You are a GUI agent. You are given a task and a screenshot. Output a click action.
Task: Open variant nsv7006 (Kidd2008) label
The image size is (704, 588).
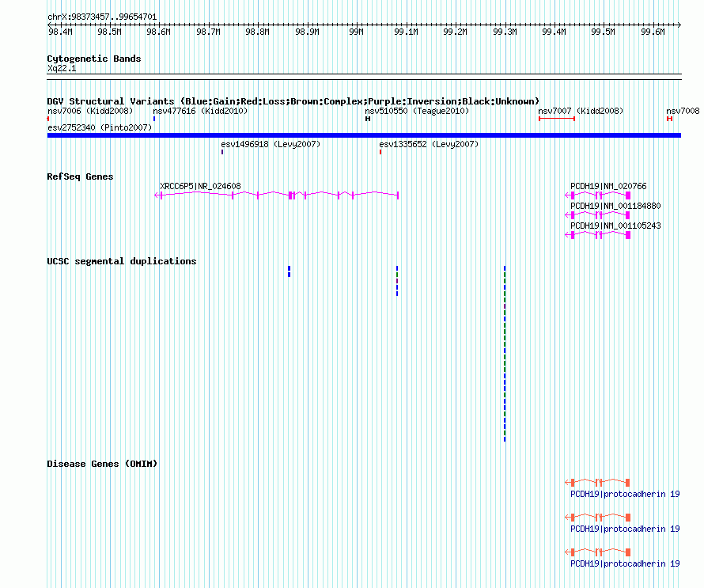(x=90, y=111)
